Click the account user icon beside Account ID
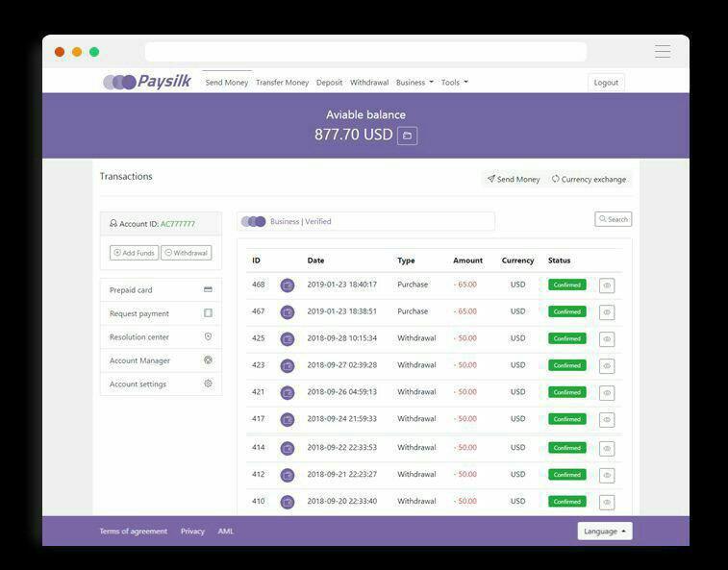The height and width of the screenshot is (570, 728). tap(113, 223)
